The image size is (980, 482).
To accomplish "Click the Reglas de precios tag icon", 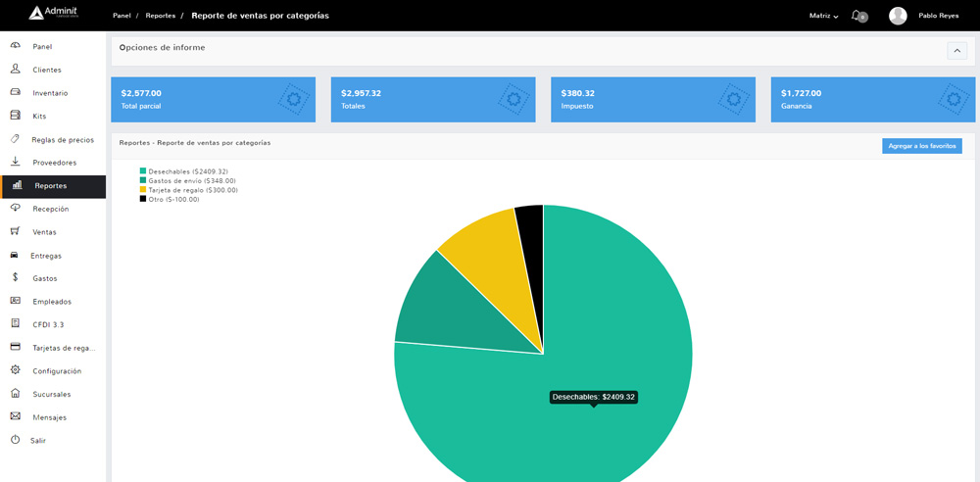I will pos(15,139).
